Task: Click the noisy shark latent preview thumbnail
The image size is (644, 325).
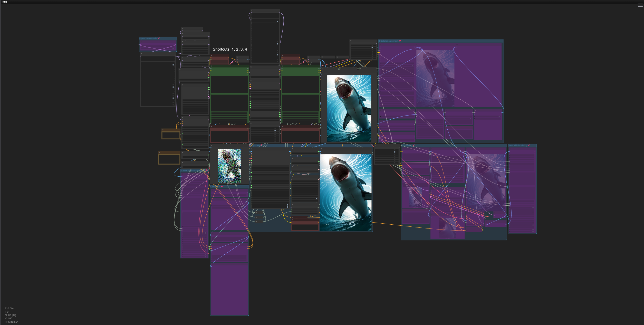Action: pyautogui.click(x=229, y=166)
